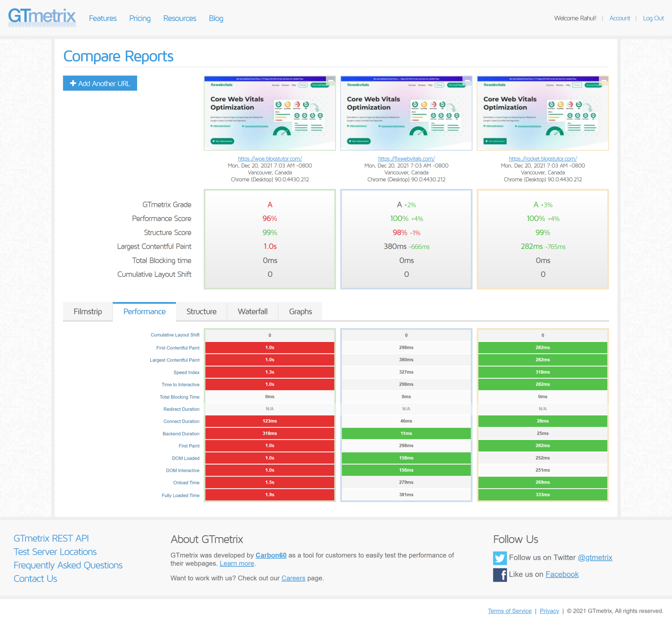Click the 381ms Fully Loaded cell
The image size is (672, 623).
(x=406, y=495)
